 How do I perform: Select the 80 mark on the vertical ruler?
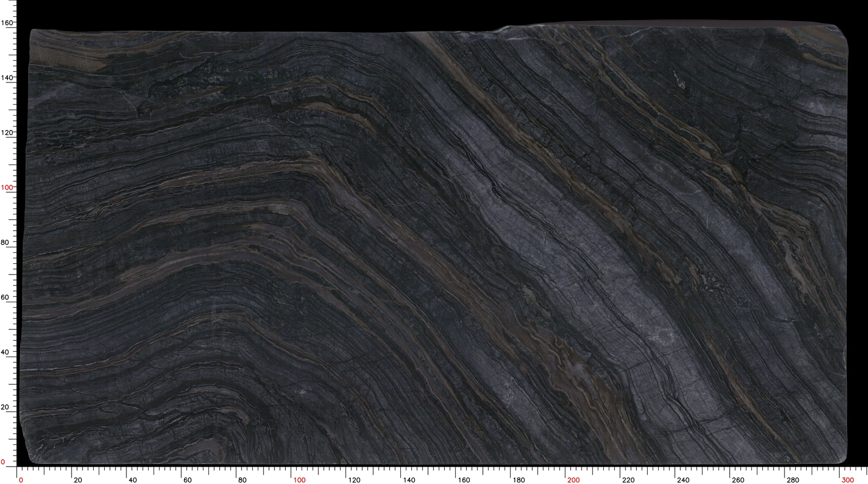(x=5, y=242)
